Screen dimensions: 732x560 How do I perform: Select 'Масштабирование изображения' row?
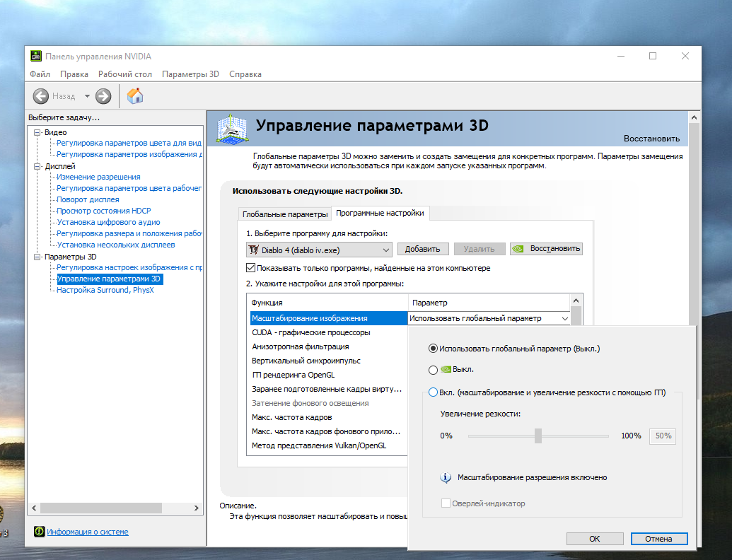[x=329, y=318]
